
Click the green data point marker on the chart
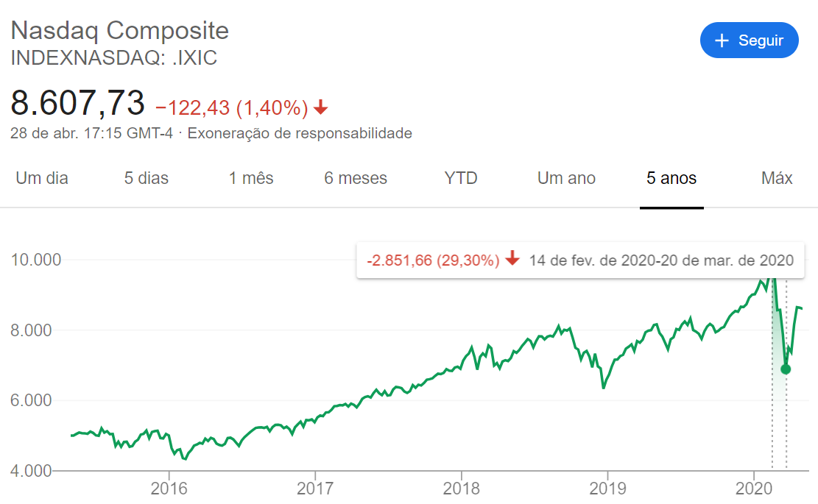coord(786,369)
